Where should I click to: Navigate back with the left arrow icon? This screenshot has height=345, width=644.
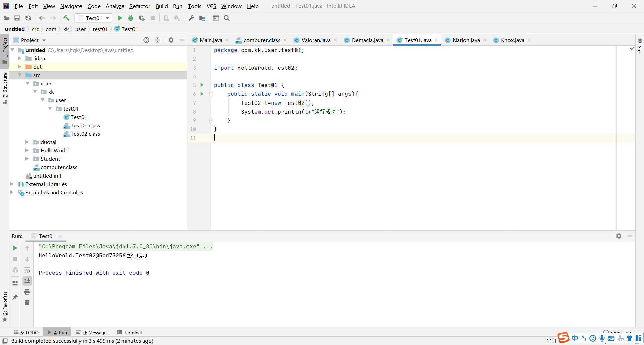point(42,18)
